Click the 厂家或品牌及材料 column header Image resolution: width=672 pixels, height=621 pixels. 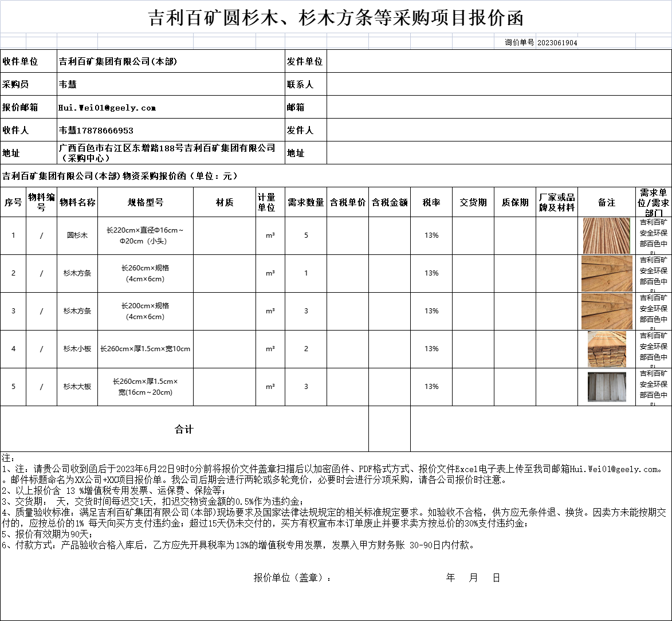tap(557, 202)
